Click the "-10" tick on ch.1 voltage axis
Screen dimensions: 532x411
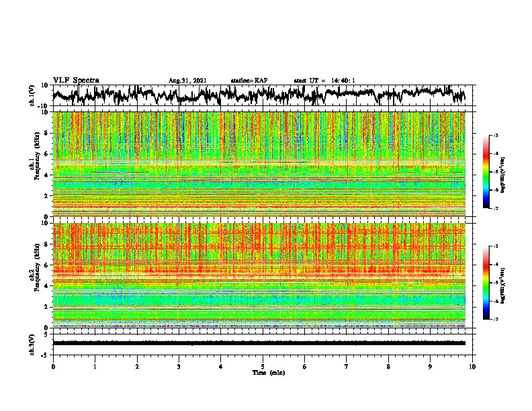coord(44,106)
